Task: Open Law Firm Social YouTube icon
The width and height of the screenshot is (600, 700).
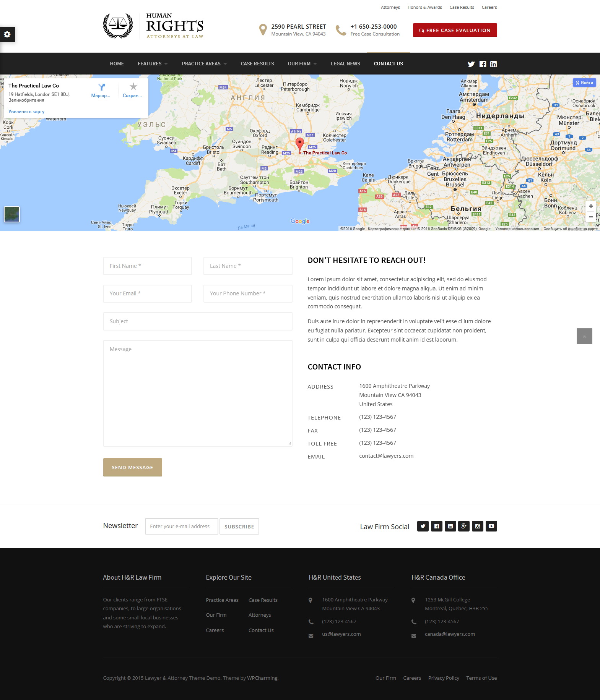Action: 491,526
